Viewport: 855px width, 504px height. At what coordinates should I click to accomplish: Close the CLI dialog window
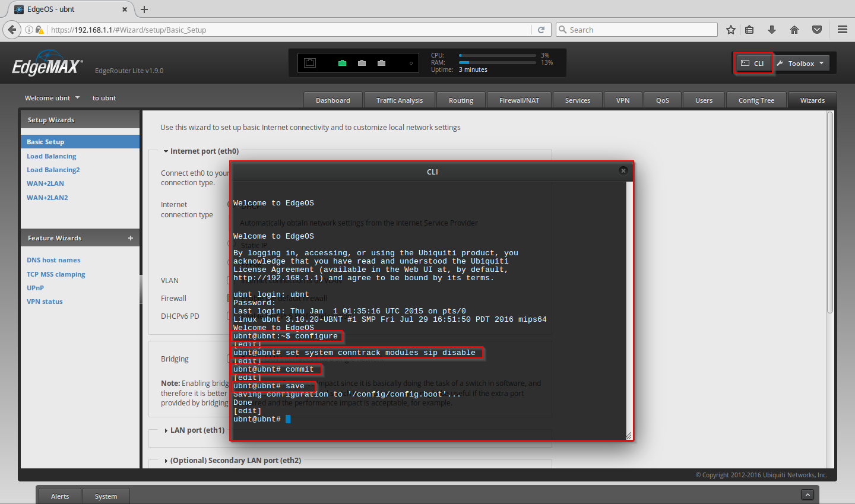coord(623,171)
